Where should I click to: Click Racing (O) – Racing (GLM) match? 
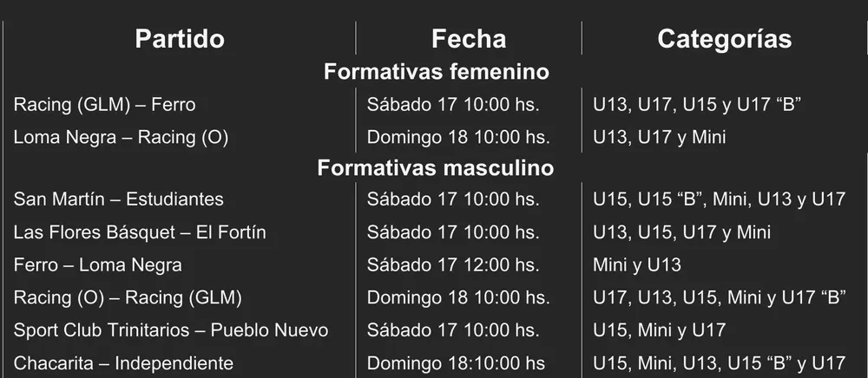(x=128, y=298)
